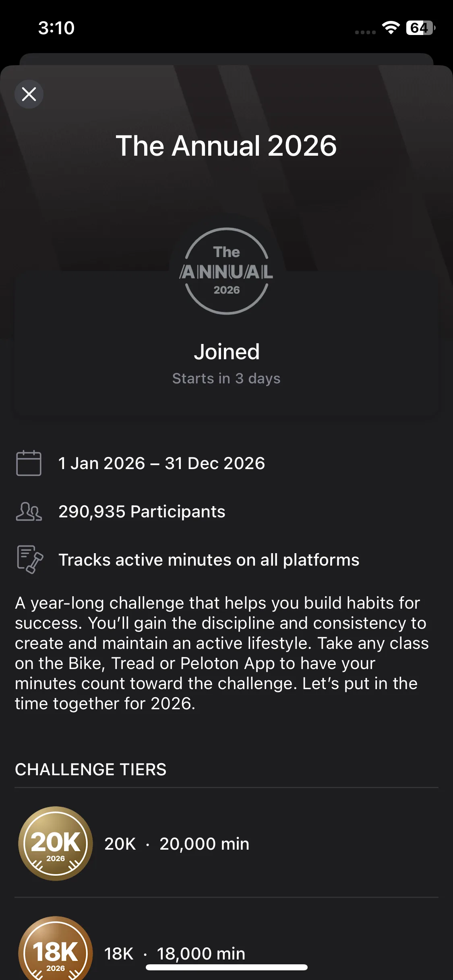
Task: Tap the participants people icon
Action: (x=29, y=512)
